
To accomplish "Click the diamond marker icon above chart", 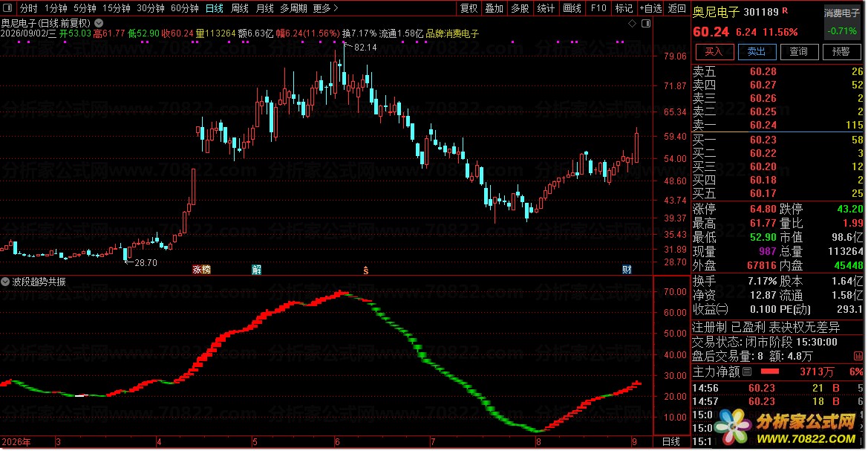I will pyautogui.click(x=632, y=23).
